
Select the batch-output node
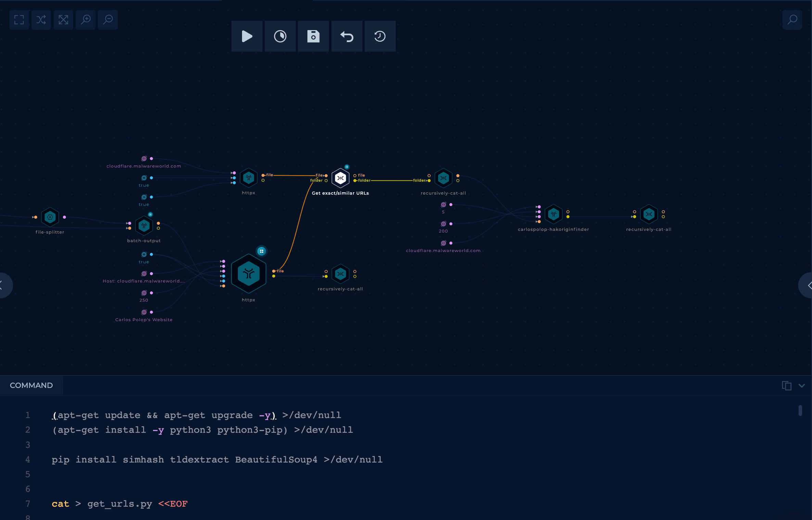144,226
